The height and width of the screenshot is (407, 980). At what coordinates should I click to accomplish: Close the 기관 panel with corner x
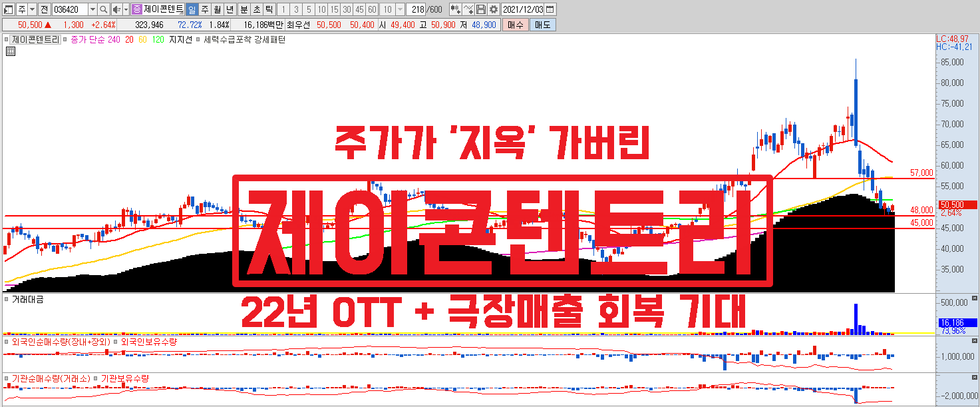pos(975,376)
